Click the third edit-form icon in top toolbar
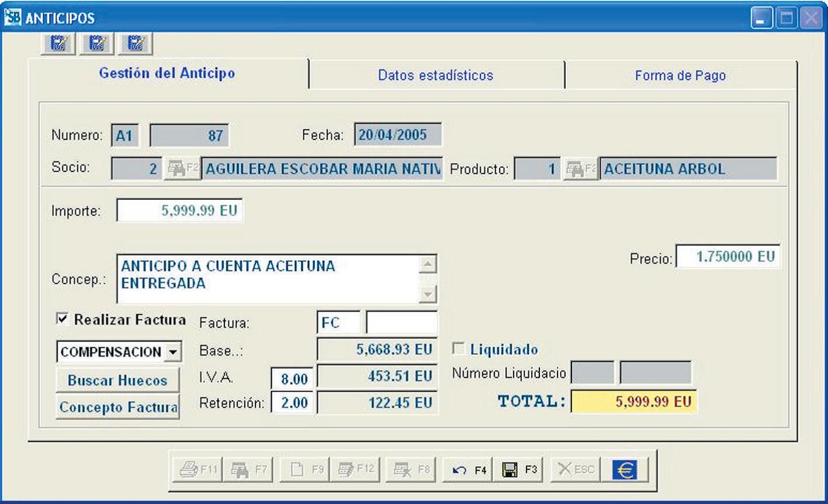The height and width of the screenshot is (504, 828). 136,43
